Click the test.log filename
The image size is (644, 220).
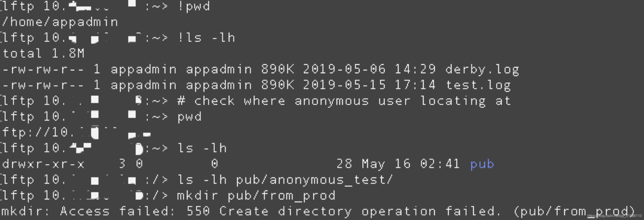478,85
